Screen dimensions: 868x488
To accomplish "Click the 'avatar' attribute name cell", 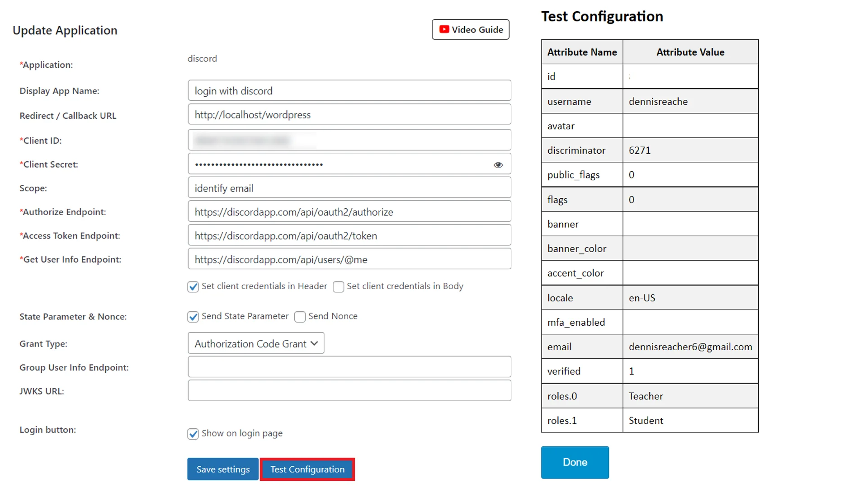I will [x=582, y=126].
